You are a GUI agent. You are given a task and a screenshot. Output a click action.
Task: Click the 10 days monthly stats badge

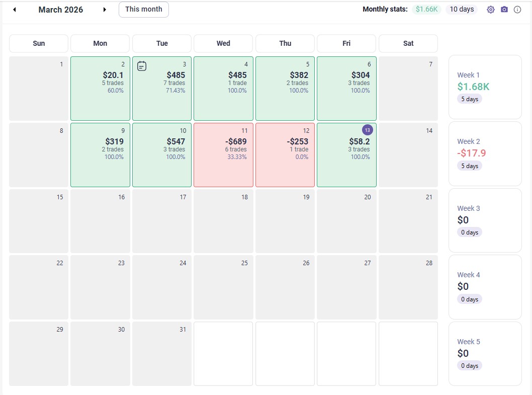(461, 9)
